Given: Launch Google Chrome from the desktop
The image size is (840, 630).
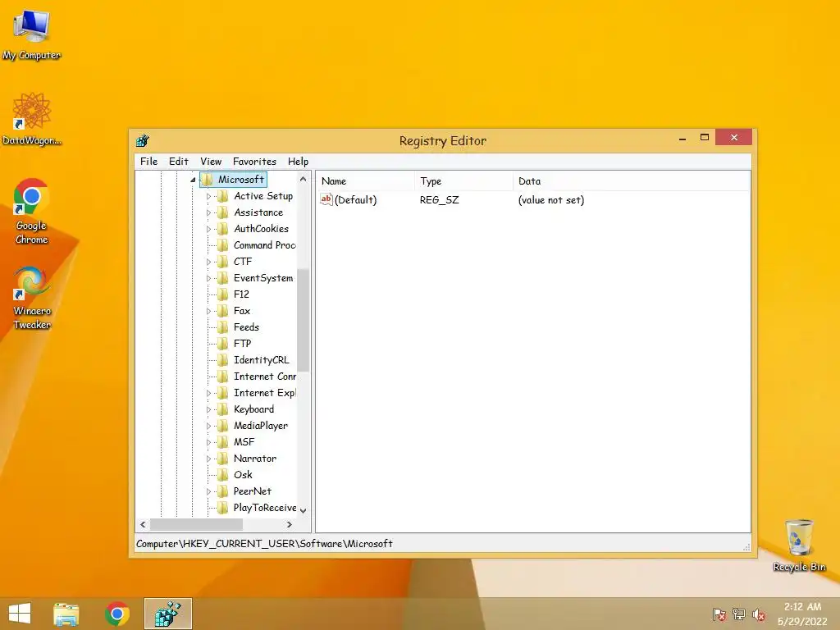Looking at the screenshot, I should click(32, 211).
